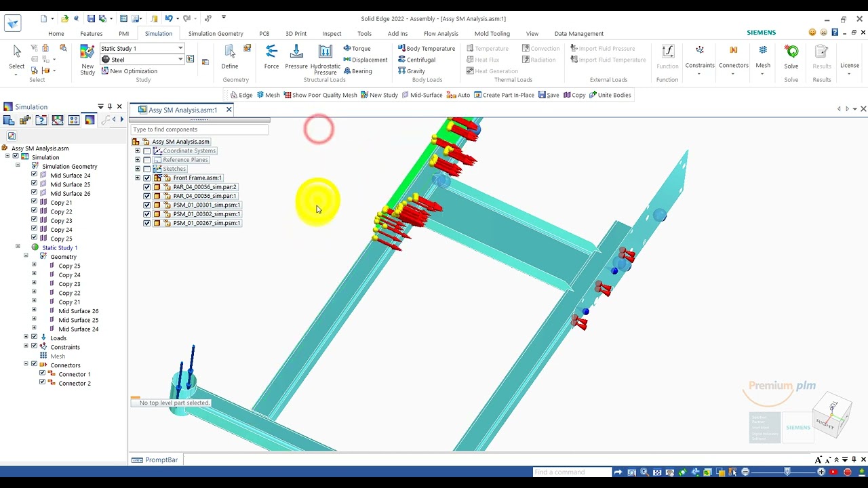Select the Mesh item in simulation tree

58,356
